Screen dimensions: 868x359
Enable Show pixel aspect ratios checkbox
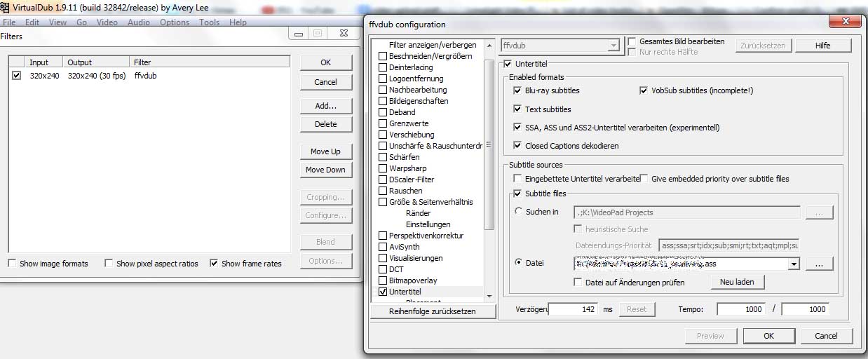[109, 264]
